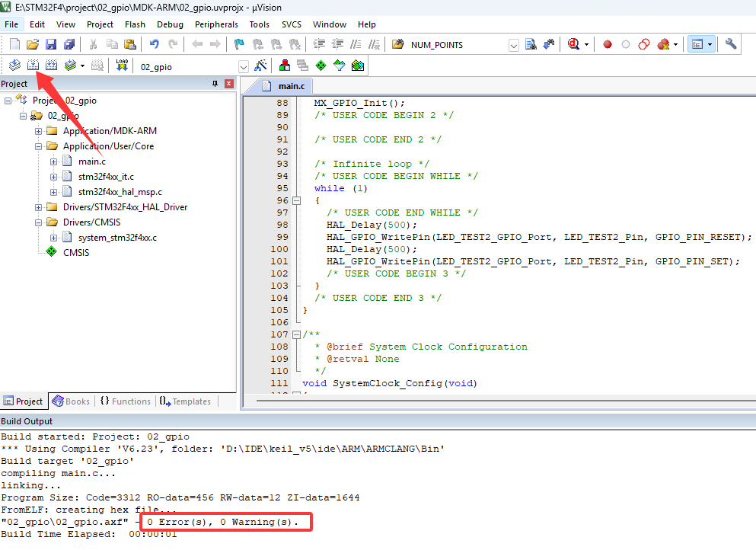Collapse the Drivers/CMSIS folder
Image resolution: width=756 pixels, height=550 pixels.
point(39,222)
